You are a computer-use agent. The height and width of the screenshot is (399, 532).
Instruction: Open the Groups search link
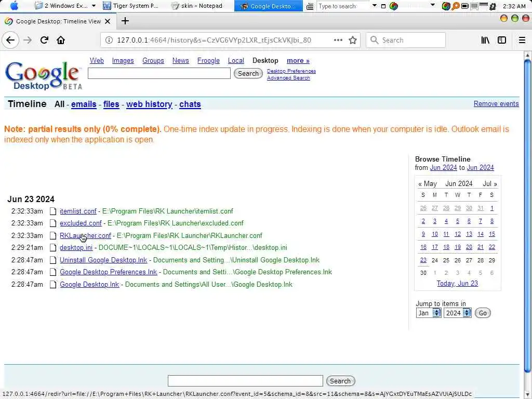point(153,60)
